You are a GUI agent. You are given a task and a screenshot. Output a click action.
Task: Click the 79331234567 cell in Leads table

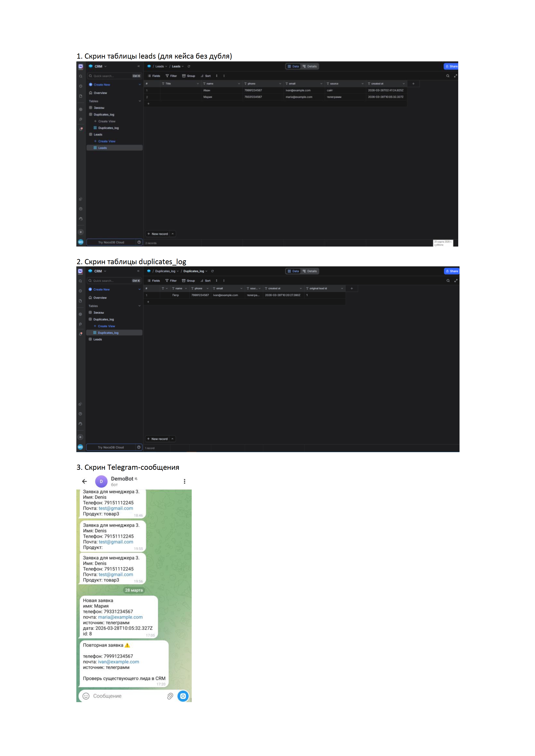tap(263, 97)
